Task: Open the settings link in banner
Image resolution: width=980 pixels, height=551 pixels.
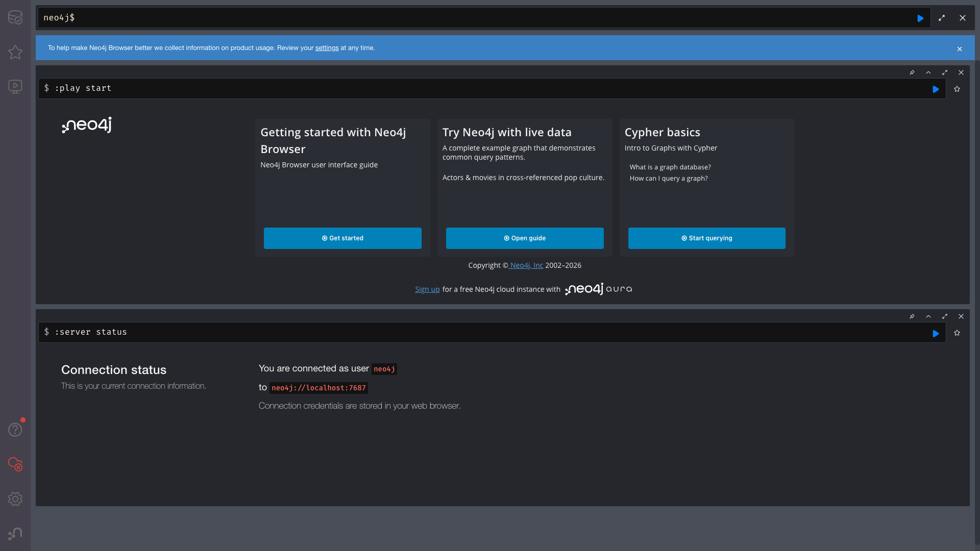Action: point(327,48)
